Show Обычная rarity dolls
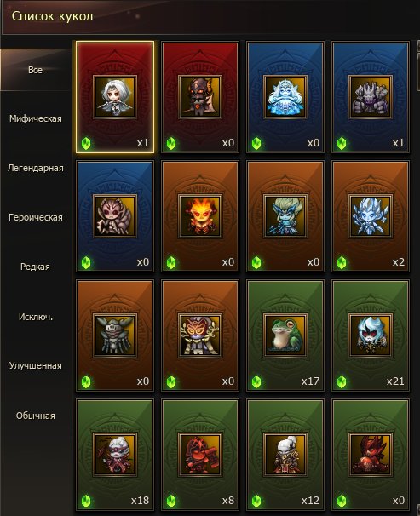Screen dimensions: 420x516 (36, 416)
